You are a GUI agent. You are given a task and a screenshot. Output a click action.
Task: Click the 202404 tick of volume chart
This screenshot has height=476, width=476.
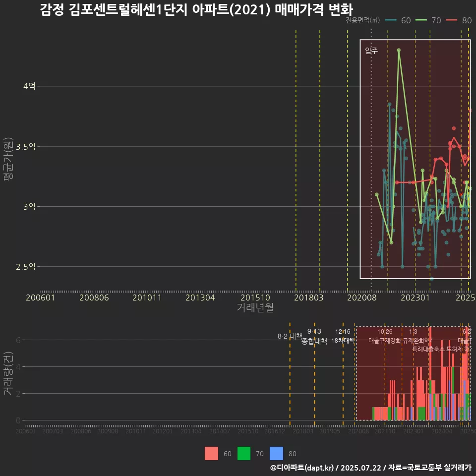click(x=442, y=431)
